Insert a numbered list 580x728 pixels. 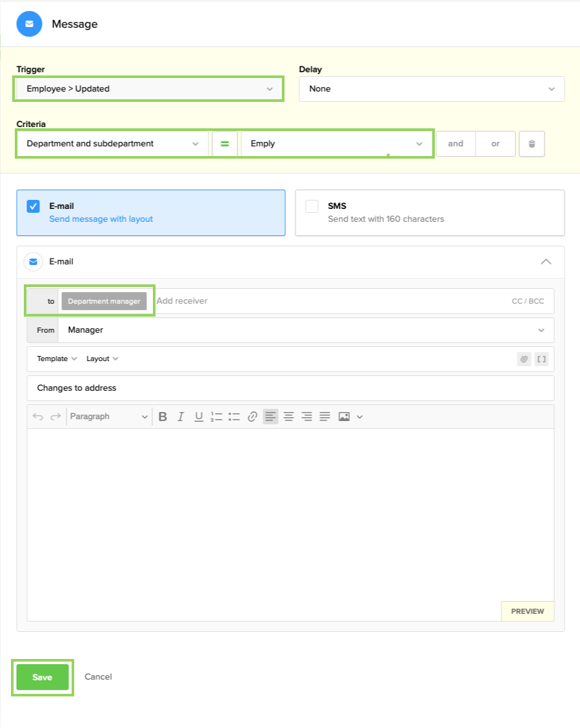[216, 417]
